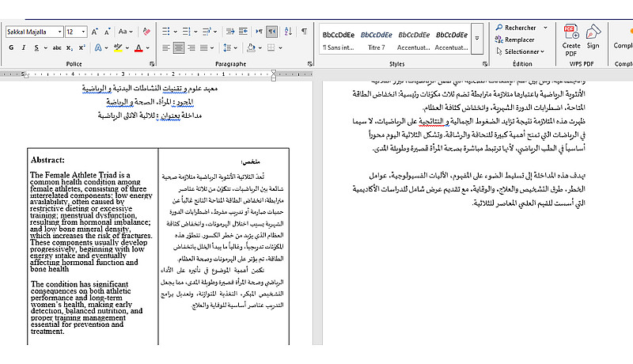Insert a numbered list

coord(186,32)
